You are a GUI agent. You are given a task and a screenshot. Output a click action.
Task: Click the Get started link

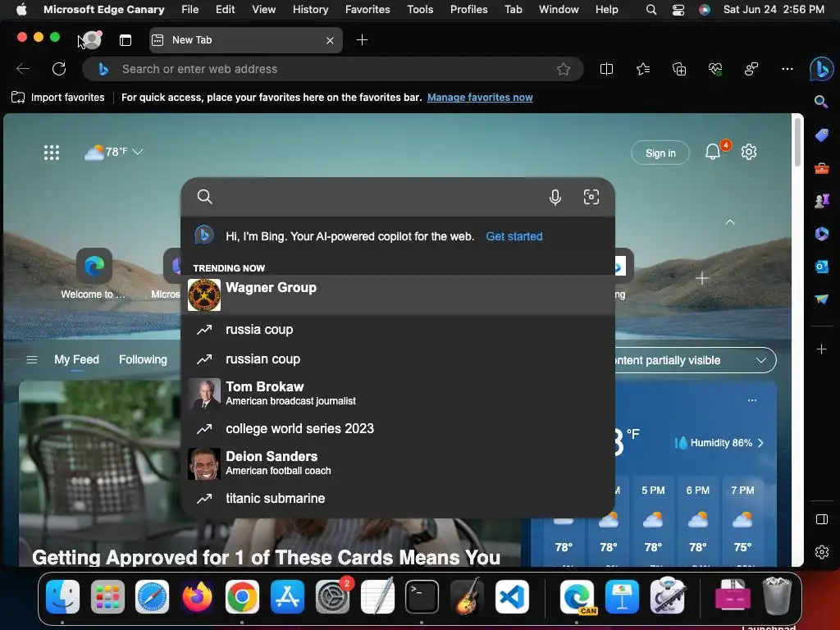[x=514, y=236]
